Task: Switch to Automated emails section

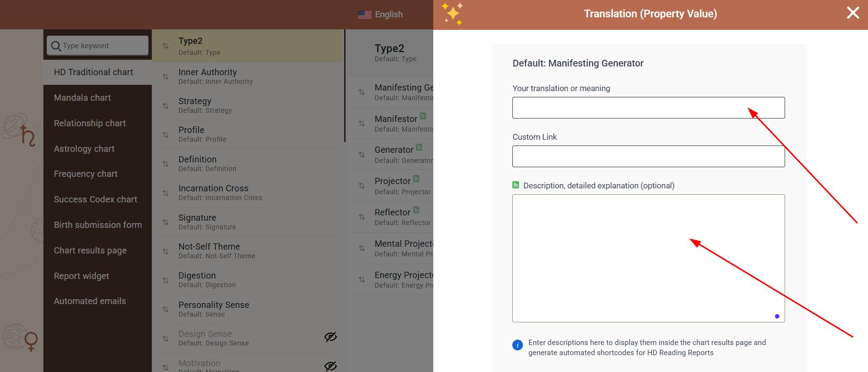Action: (90, 301)
